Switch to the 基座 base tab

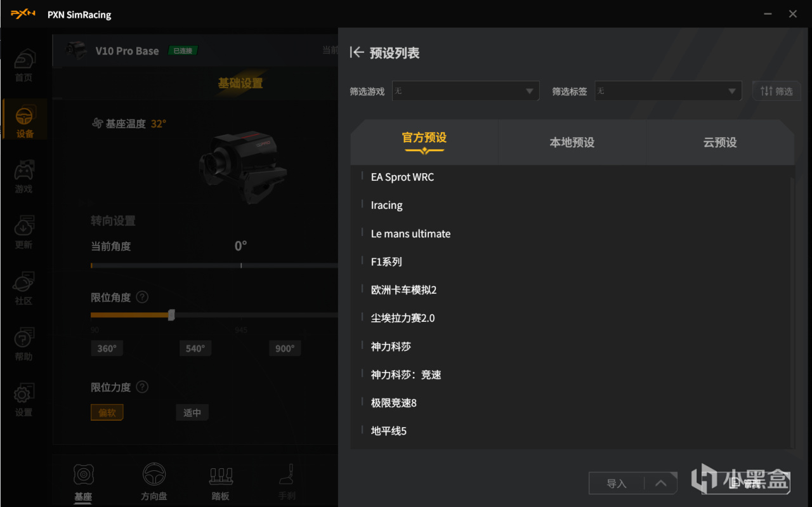(83, 482)
